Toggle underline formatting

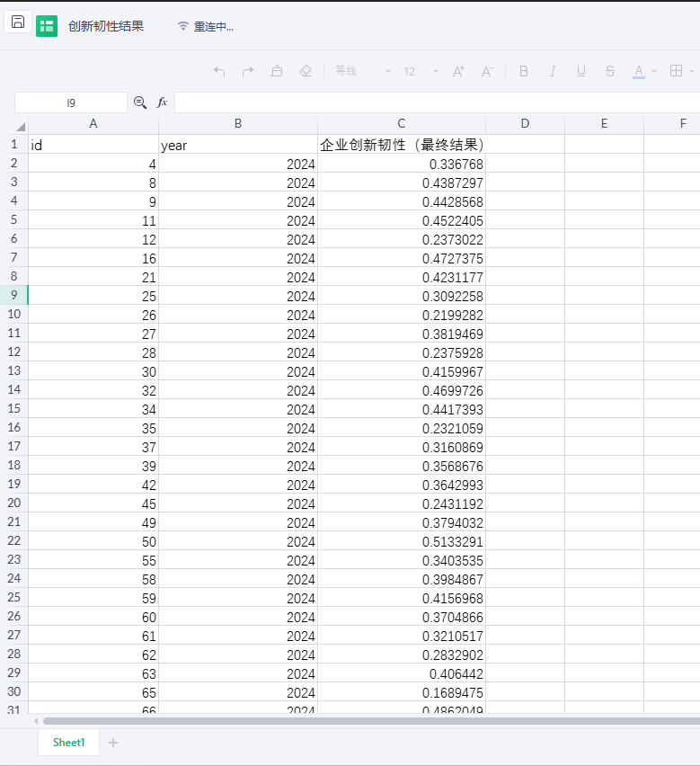(580, 71)
